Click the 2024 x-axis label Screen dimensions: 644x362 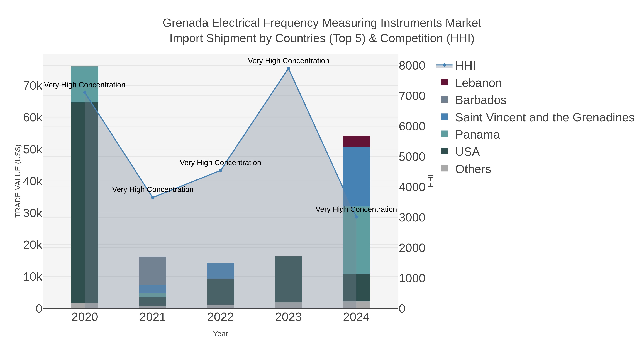tap(356, 317)
